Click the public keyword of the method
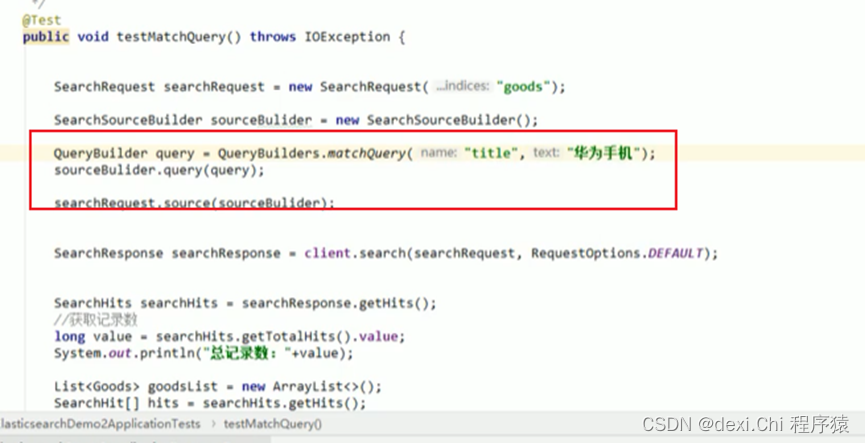This screenshot has height=443, width=865. [46, 38]
